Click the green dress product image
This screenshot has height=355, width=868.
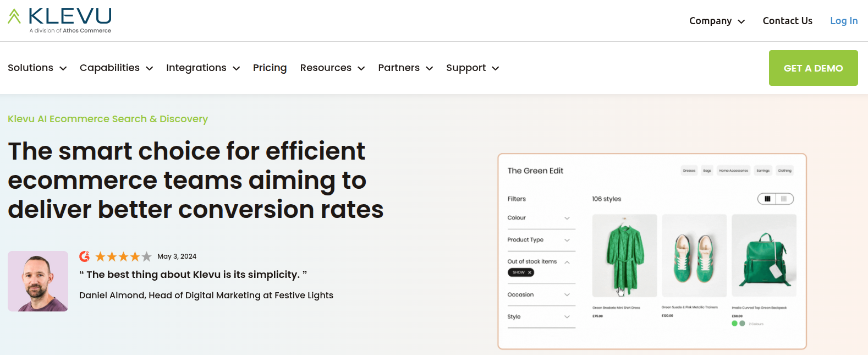point(624,255)
